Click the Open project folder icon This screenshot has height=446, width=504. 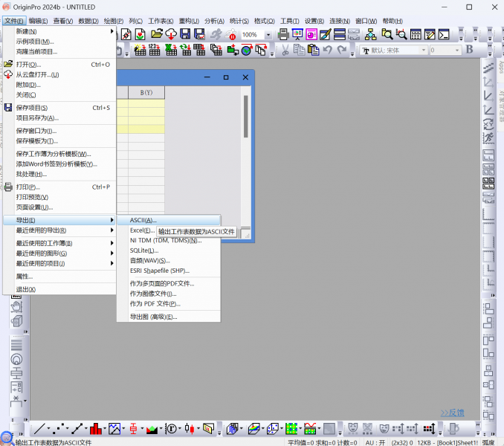pos(157,34)
